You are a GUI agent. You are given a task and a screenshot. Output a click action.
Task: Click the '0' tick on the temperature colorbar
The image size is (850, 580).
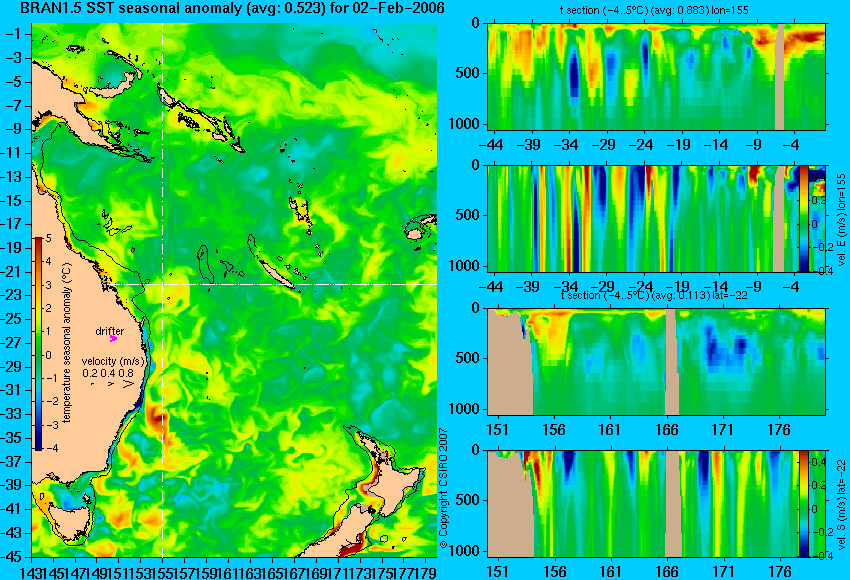pyautogui.click(x=48, y=355)
